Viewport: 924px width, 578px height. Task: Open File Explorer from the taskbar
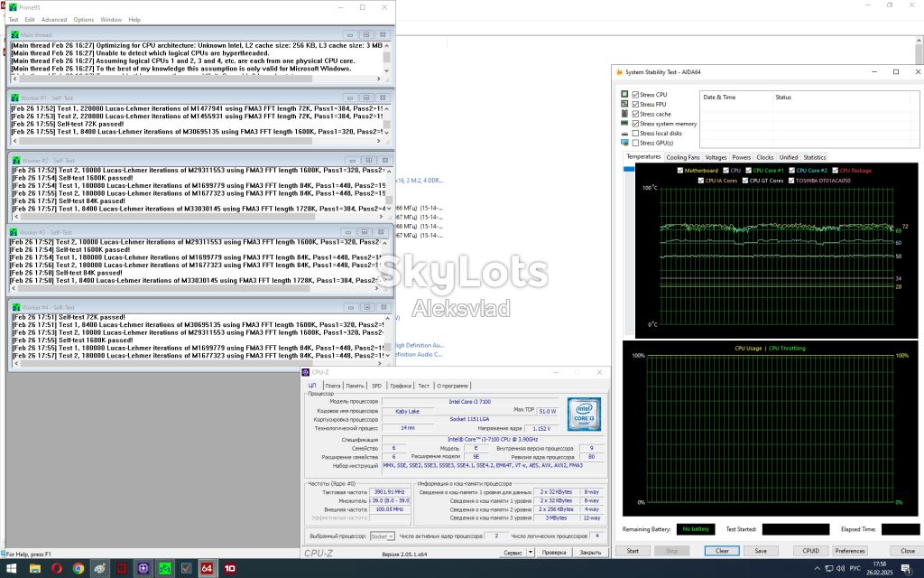[x=35, y=569]
